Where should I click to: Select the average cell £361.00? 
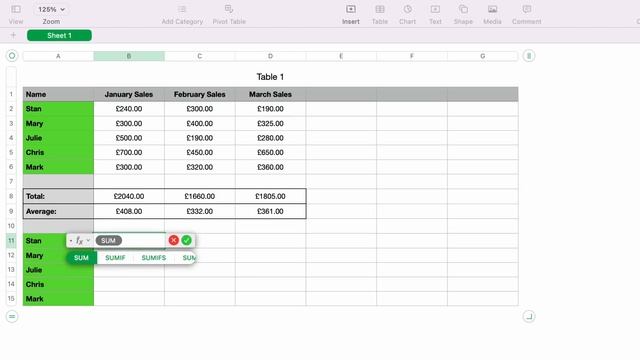tap(270, 211)
